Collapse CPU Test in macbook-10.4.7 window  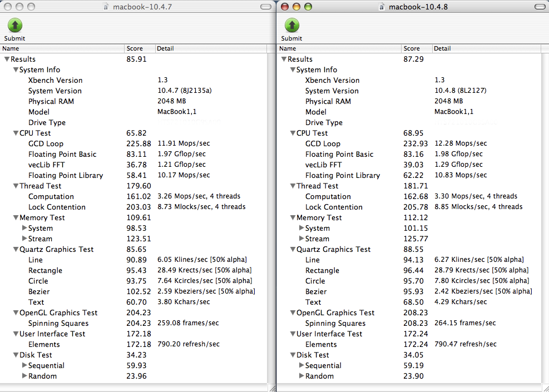click(x=16, y=133)
